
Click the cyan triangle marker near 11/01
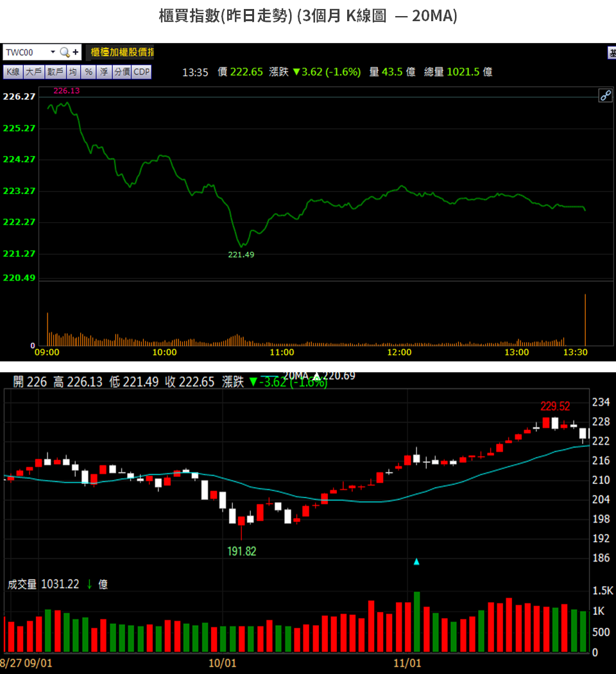click(416, 562)
